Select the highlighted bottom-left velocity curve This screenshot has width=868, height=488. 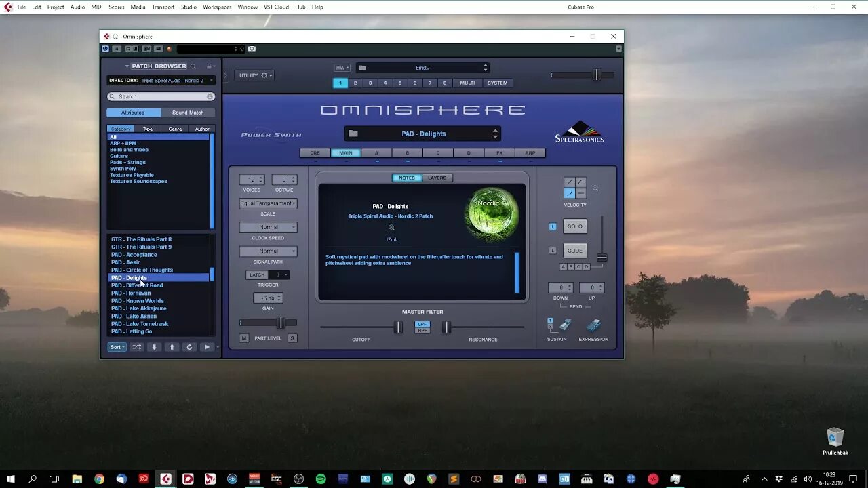point(570,193)
